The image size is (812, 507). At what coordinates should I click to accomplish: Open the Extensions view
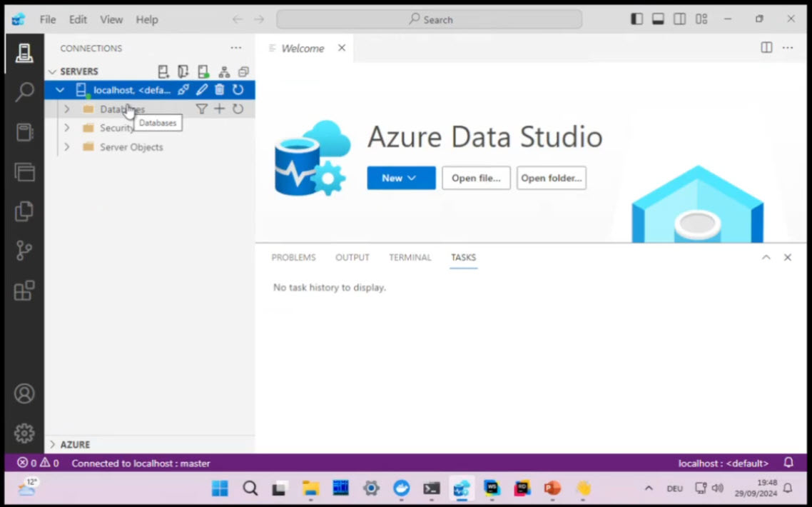(24, 291)
